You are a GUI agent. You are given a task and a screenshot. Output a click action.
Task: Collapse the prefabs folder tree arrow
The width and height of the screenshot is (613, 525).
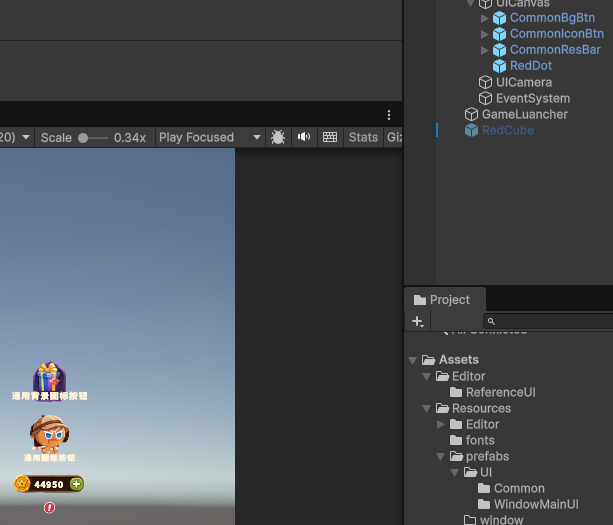(441, 457)
